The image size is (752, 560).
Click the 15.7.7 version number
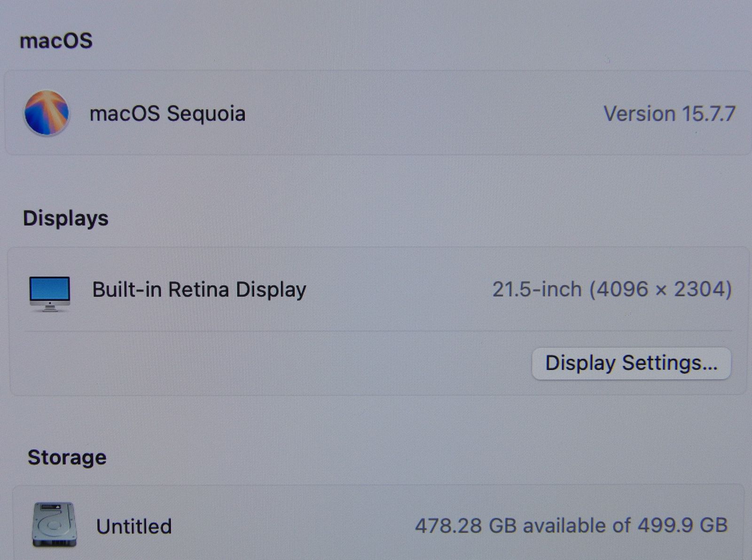[709, 114]
